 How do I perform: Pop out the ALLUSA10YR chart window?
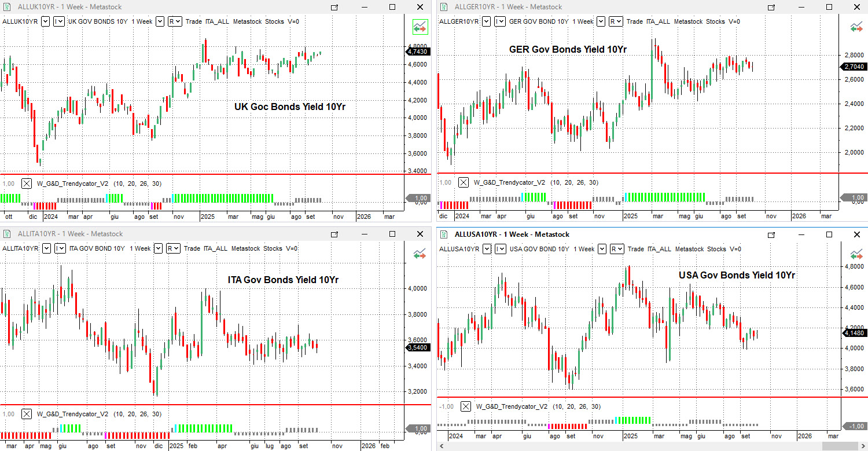click(771, 234)
